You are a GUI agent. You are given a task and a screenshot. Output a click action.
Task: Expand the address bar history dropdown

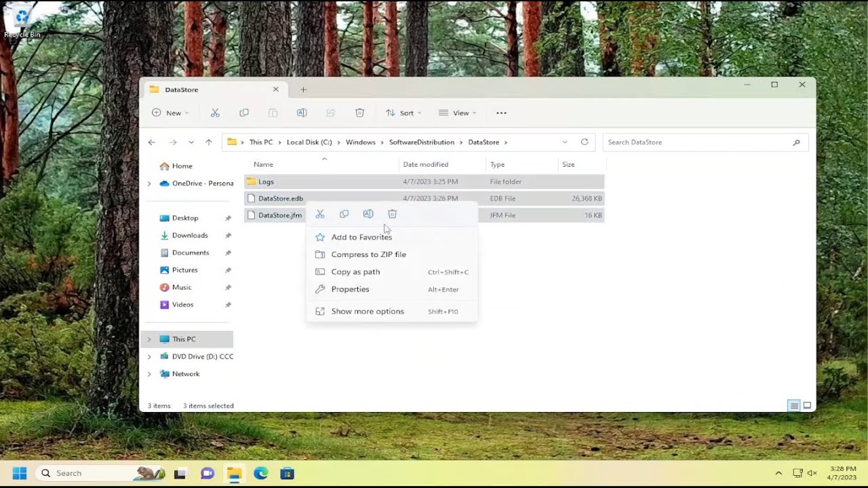coord(565,142)
